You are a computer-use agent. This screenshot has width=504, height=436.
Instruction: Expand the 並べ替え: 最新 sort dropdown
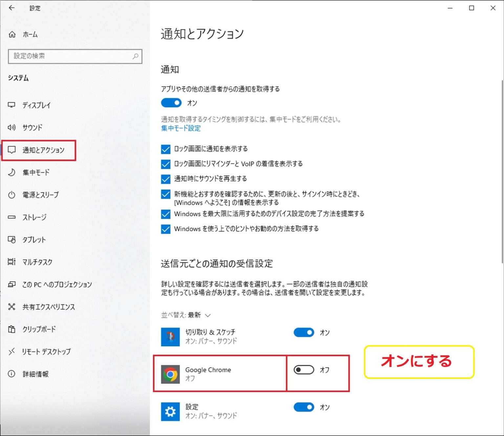(186, 315)
